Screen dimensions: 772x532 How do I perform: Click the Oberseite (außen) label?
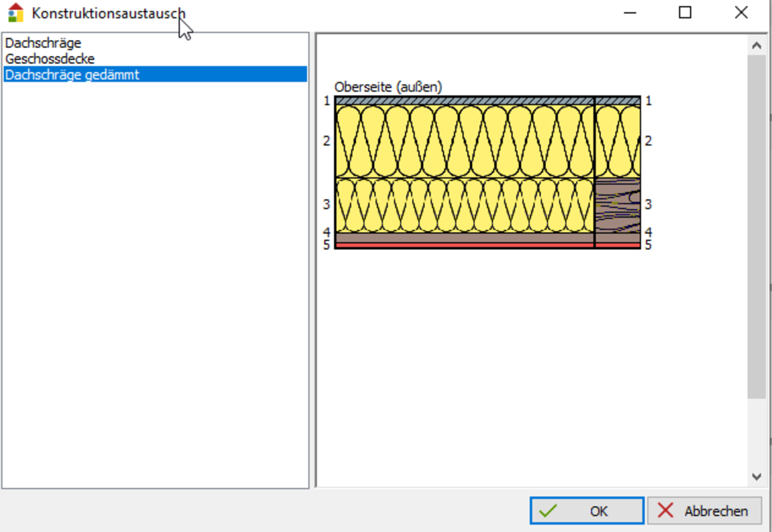point(388,87)
